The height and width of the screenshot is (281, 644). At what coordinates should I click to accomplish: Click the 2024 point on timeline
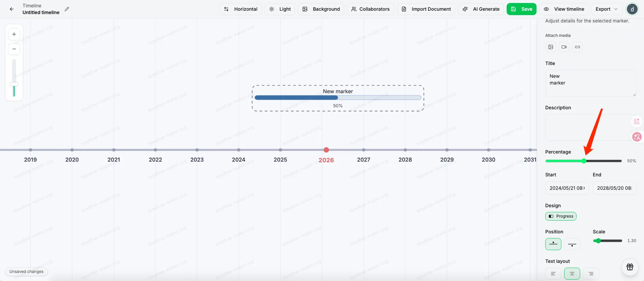[x=238, y=150]
